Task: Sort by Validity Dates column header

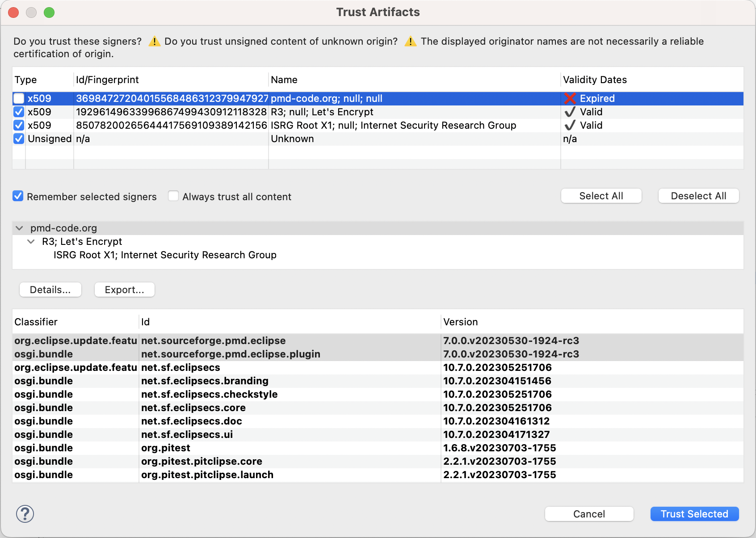Action: (x=595, y=80)
